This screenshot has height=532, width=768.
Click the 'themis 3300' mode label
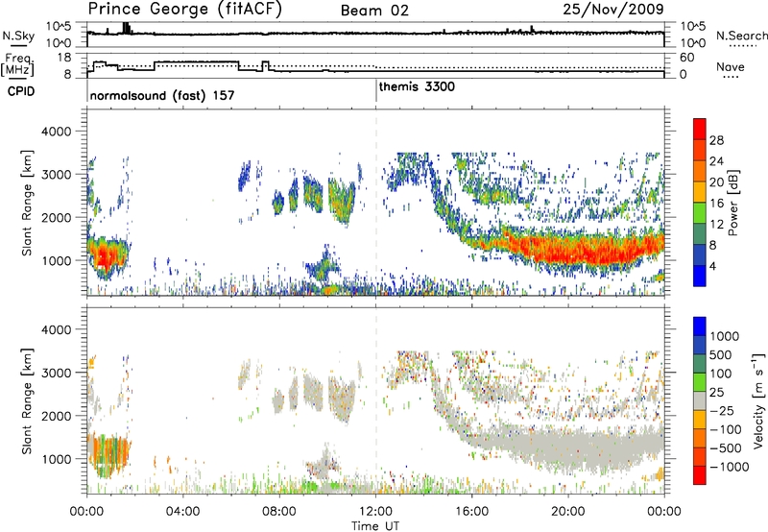point(417,86)
